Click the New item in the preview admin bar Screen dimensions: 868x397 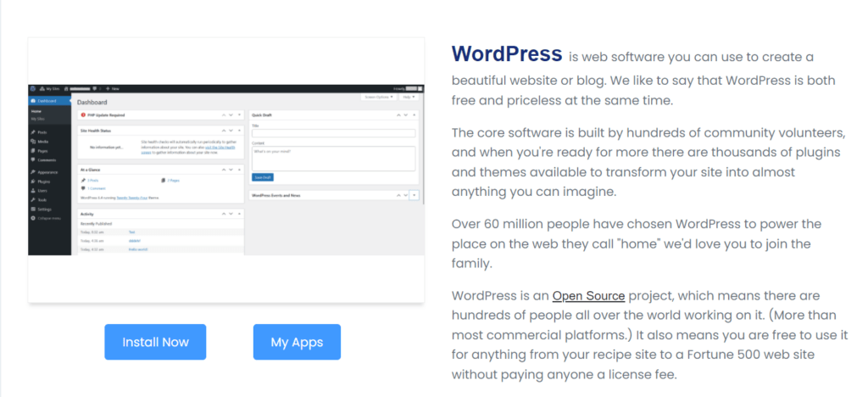tap(113, 88)
